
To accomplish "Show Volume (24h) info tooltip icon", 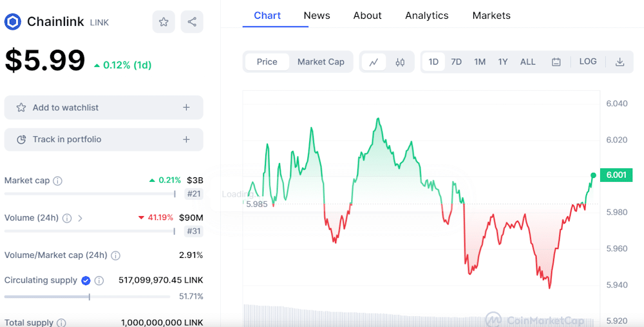I will [x=67, y=218].
